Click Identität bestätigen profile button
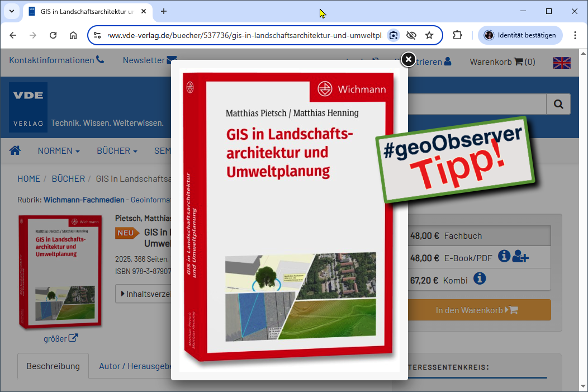The width and height of the screenshot is (588, 392). 520,35
